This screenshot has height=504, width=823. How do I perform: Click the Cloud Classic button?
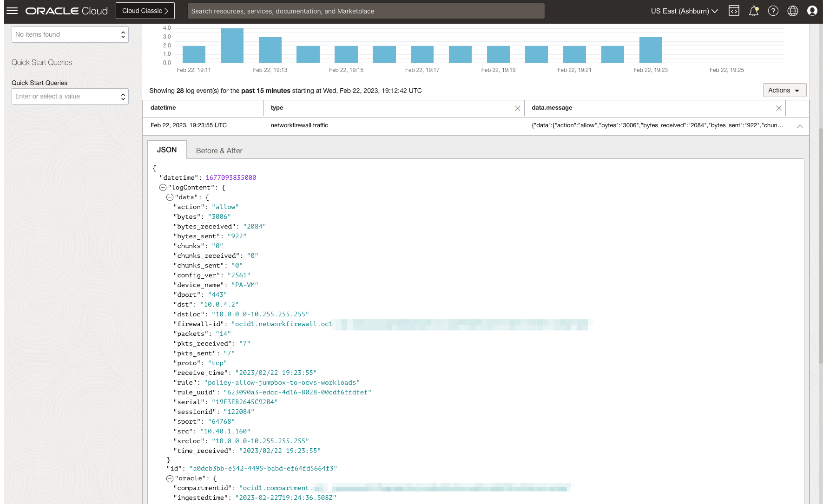(x=145, y=11)
